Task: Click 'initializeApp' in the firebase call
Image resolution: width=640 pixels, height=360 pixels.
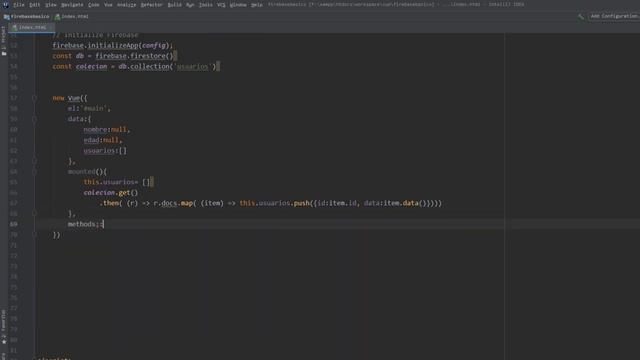Action: pyautogui.click(x=113, y=45)
